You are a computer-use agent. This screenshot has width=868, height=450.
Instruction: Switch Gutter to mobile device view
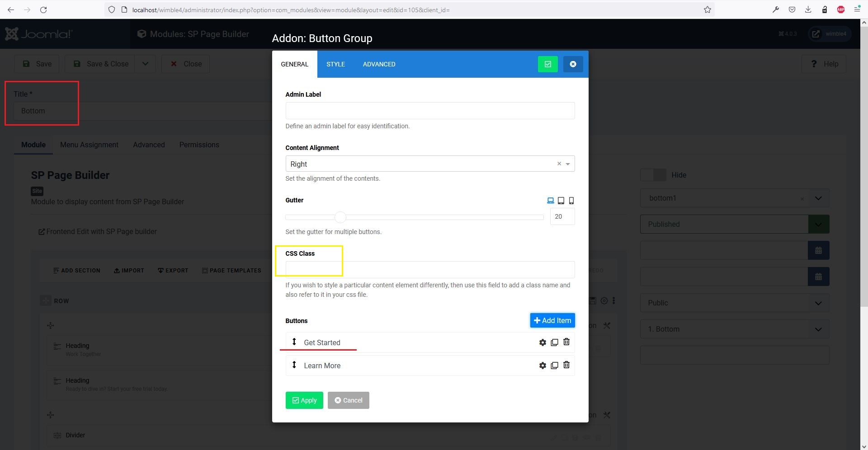point(571,201)
